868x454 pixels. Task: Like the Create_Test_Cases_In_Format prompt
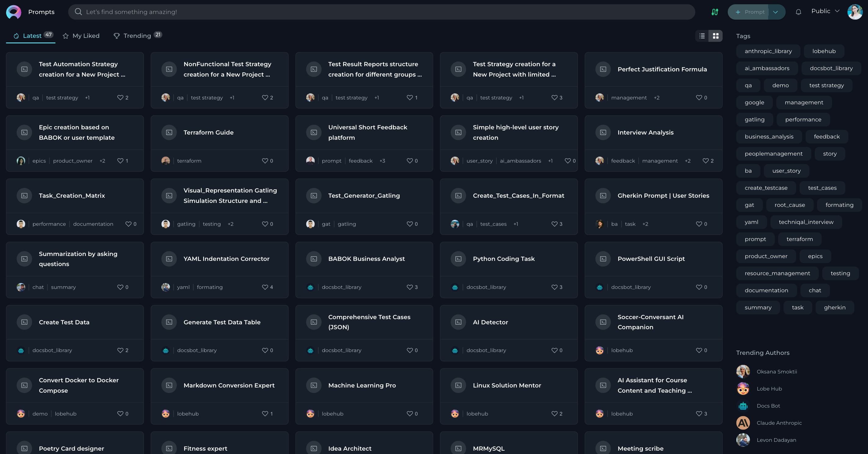click(554, 224)
